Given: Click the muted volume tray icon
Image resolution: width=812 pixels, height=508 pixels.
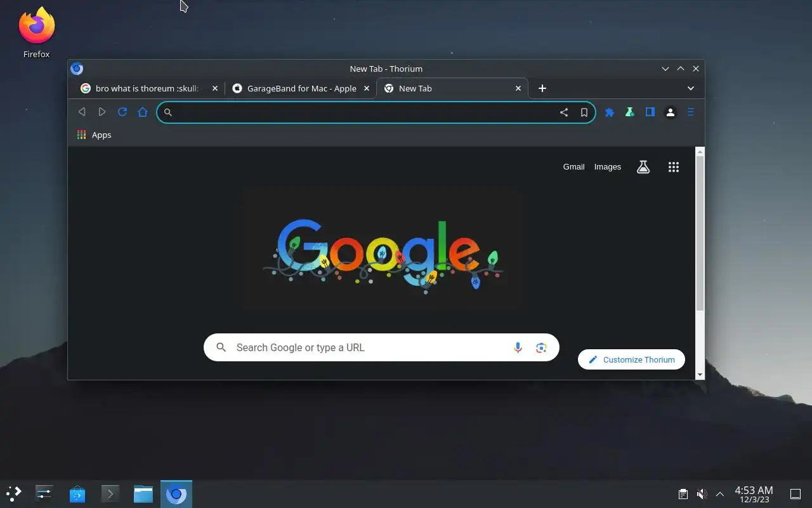Looking at the screenshot, I should pos(702,494).
